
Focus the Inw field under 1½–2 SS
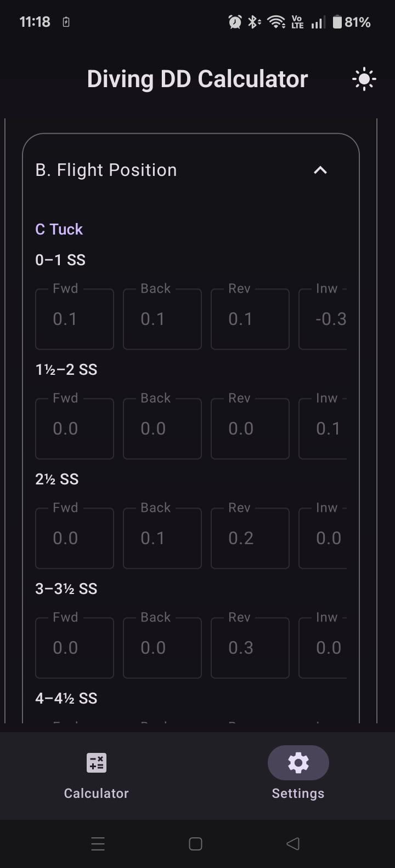click(x=324, y=429)
